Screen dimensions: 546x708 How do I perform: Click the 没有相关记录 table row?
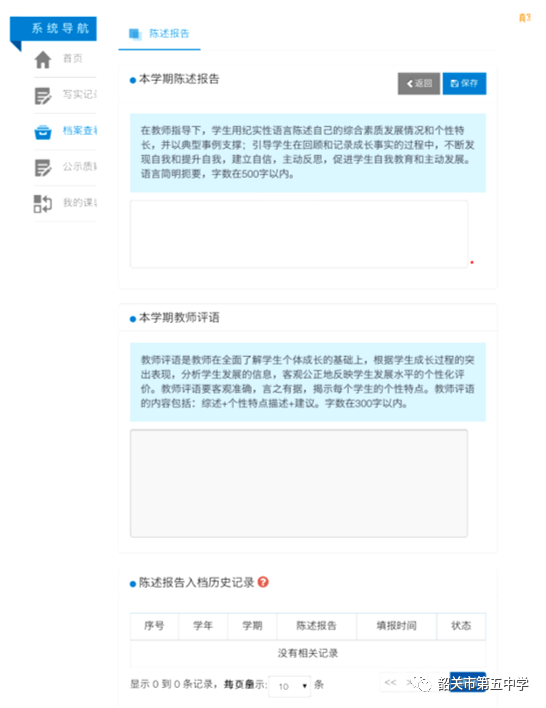tap(308, 653)
